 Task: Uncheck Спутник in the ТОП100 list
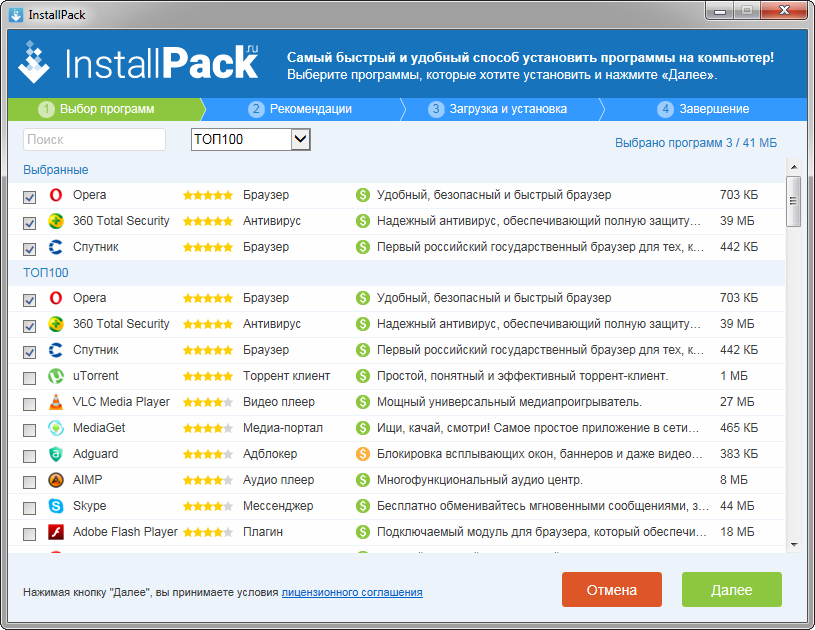(x=30, y=352)
